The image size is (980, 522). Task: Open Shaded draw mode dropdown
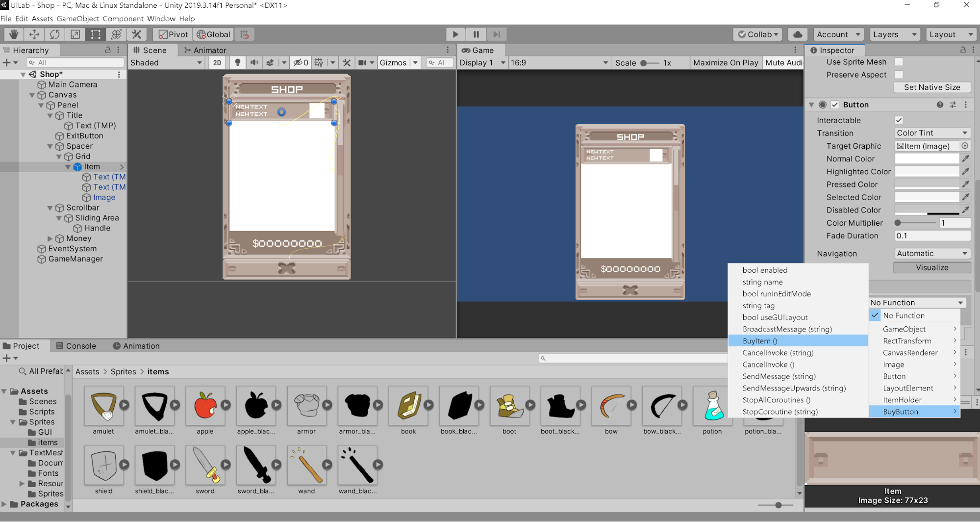click(166, 63)
